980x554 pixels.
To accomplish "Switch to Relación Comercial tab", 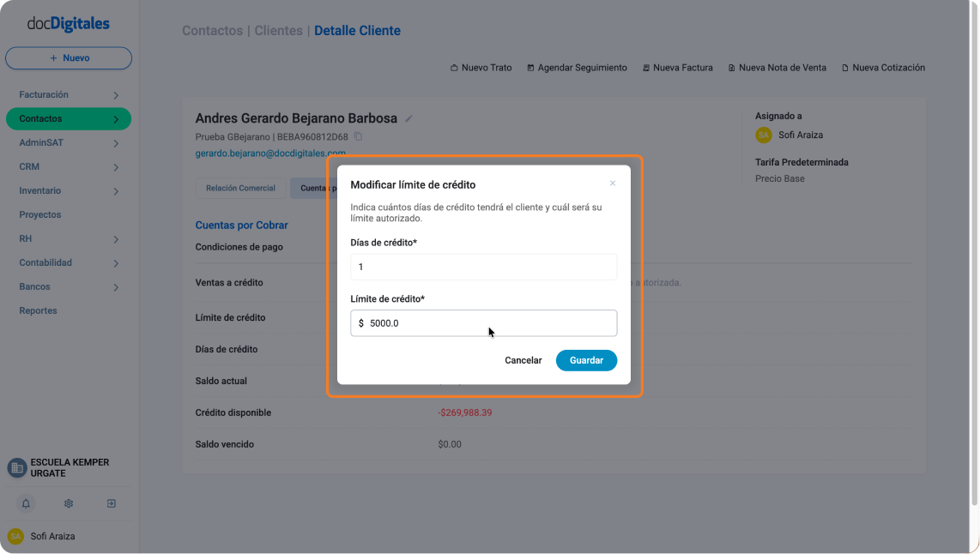I will [x=240, y=188].
